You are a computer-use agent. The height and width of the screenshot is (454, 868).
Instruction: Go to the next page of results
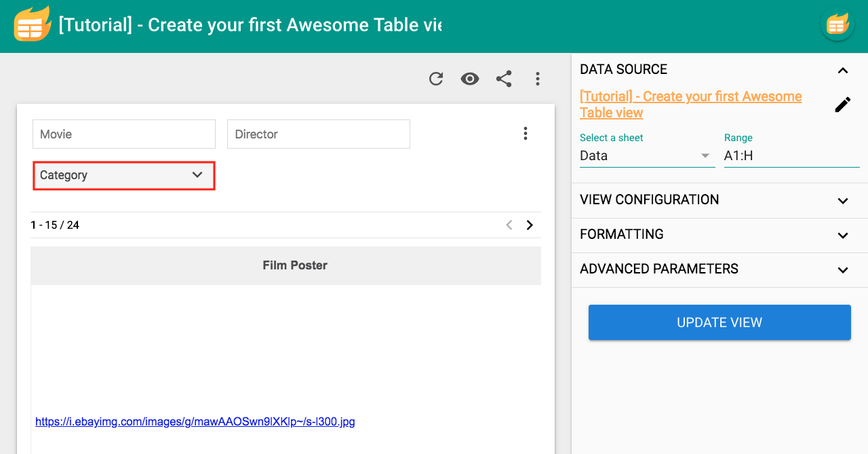point(530,225)
